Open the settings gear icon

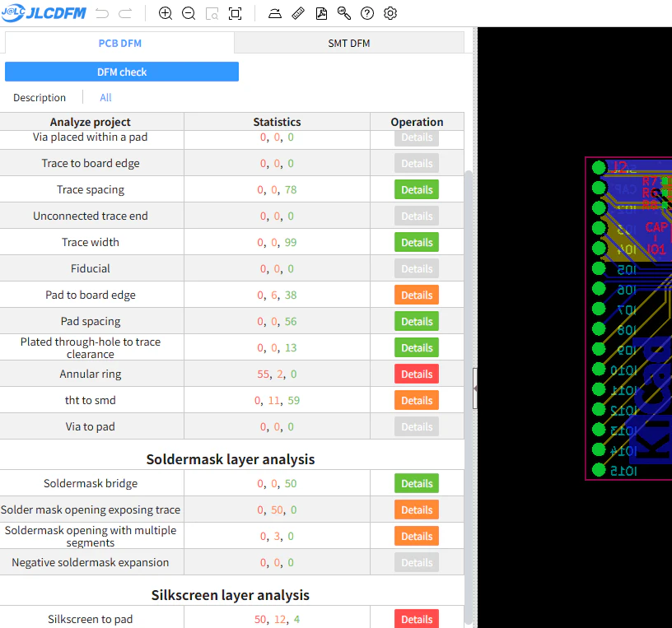pyautogui.click(x=390, y=13)
